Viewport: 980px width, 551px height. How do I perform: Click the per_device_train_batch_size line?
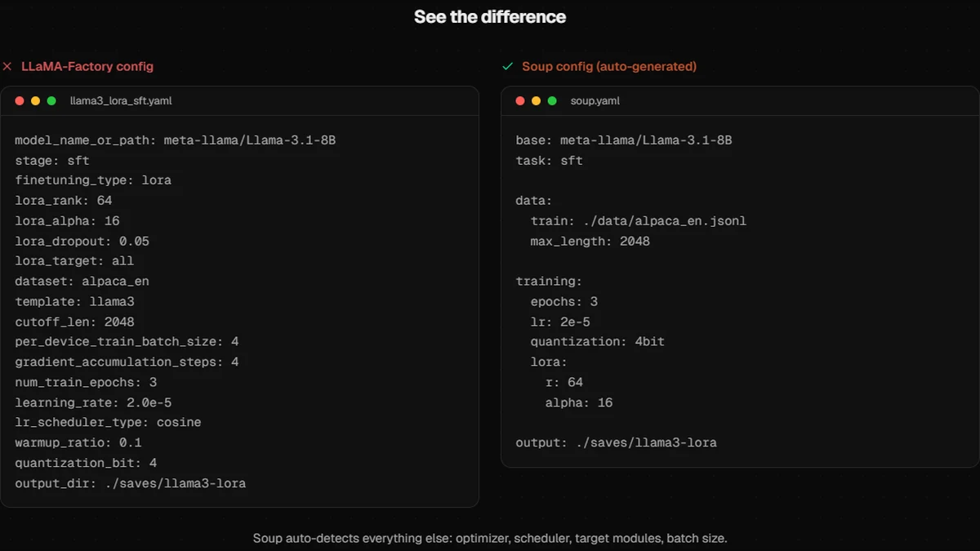click(x=127, y=342)
